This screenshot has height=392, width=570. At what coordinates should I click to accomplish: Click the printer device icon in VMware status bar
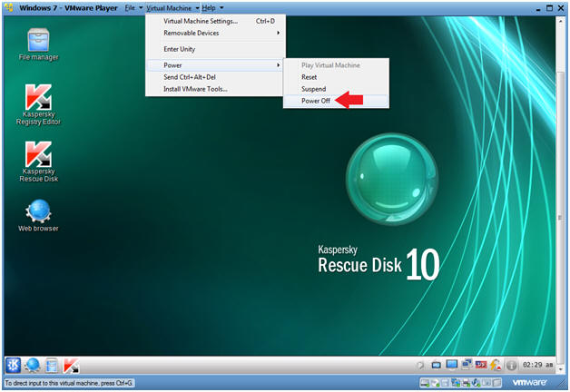pos(467,383)
